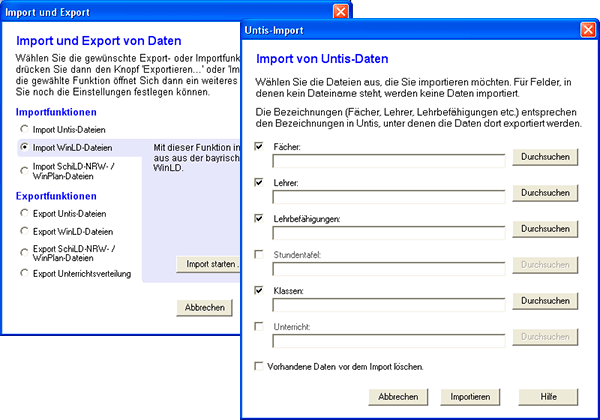Select Export Unterrichtsverteilung radio option
600x420 pixels.
pos(24,273)
